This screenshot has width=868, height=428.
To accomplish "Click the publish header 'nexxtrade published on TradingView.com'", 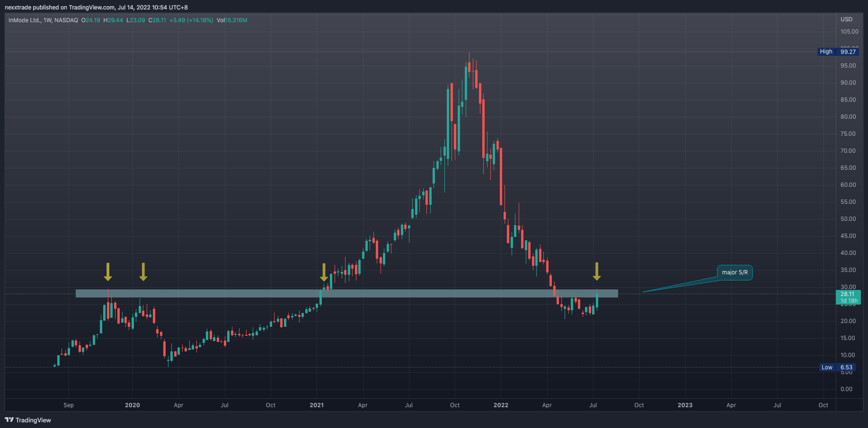I will 60,8.
